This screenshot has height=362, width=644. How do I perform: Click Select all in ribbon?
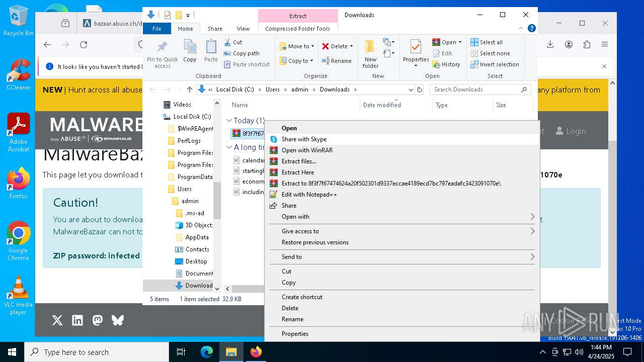click(487, 42)
